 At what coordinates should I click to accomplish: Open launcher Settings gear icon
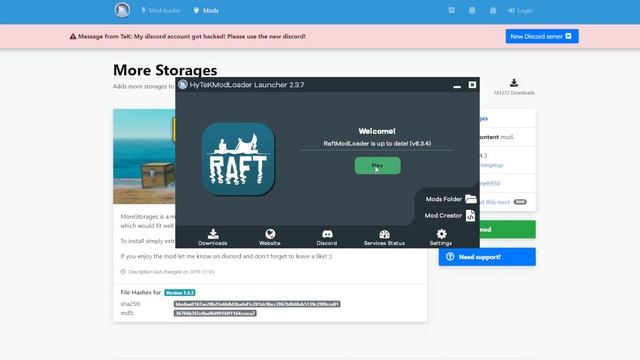tap(441, 237)
